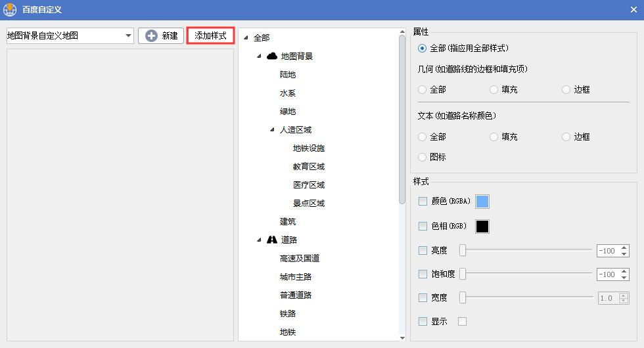Click the 亮度 value field
This screenshot has height=348, width=644.
click(x=608, y=251)
